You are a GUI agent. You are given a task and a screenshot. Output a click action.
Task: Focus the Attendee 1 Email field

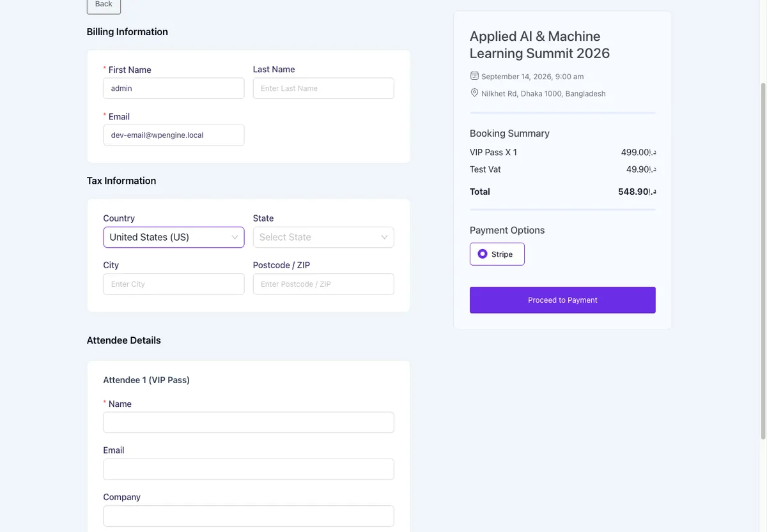(249, 469)
